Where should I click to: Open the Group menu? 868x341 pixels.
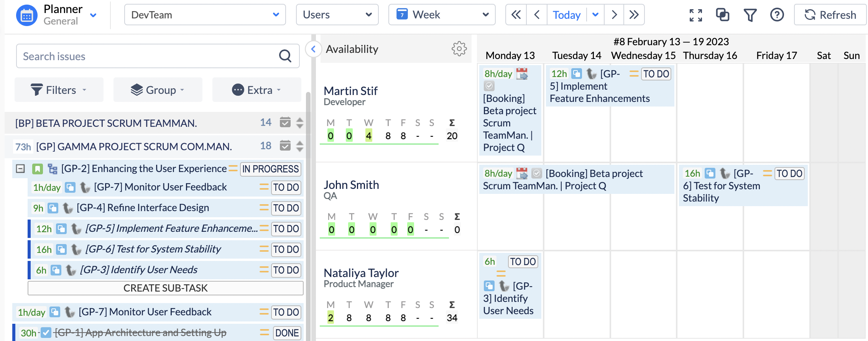158,90
